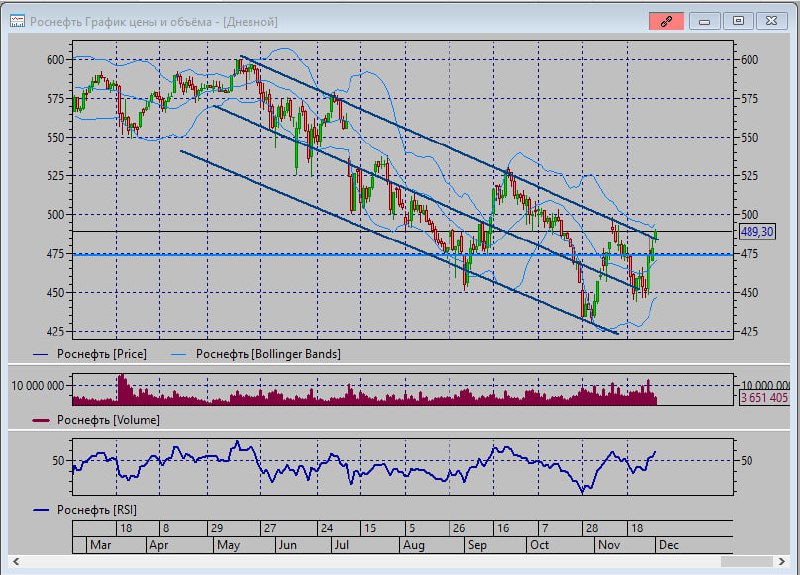Click the Aug month label on time axis
This screenshot has height=575, width=800.
pos(414,545)
